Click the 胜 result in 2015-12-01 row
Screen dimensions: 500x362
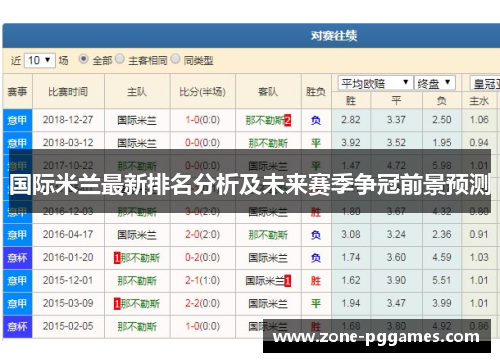(316, 281)
